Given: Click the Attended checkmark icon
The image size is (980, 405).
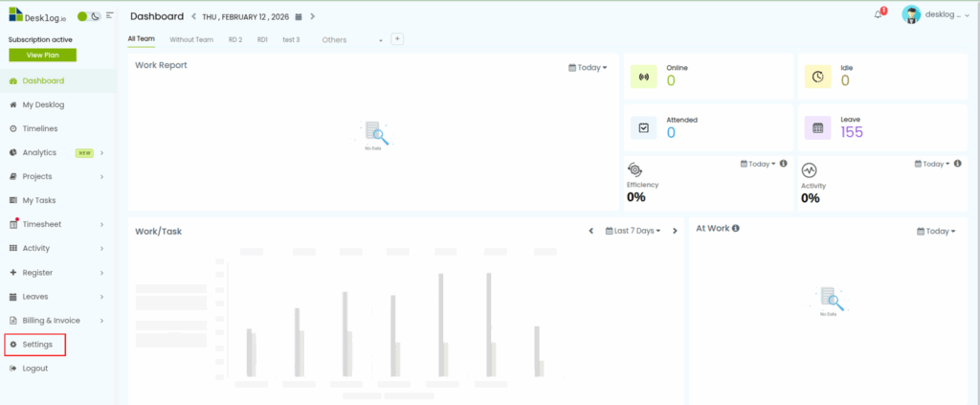Looking at the screenshot, I should coord(643,127).
